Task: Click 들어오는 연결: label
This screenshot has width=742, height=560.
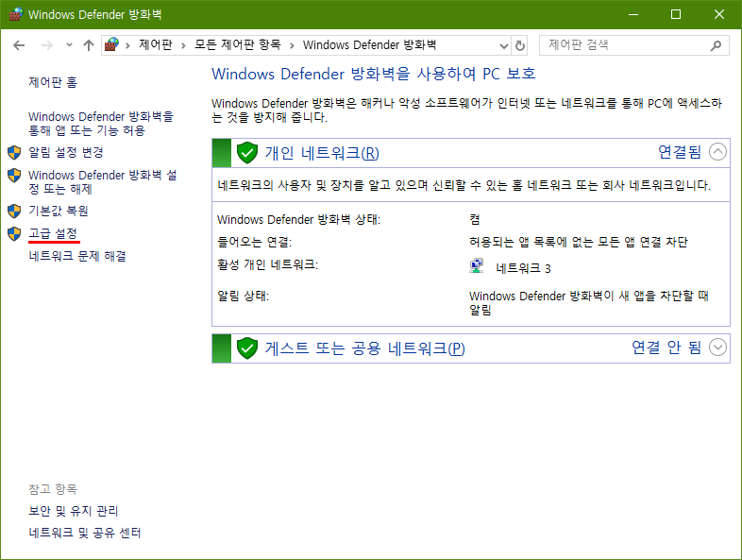Action: click(x=255, y=242)
